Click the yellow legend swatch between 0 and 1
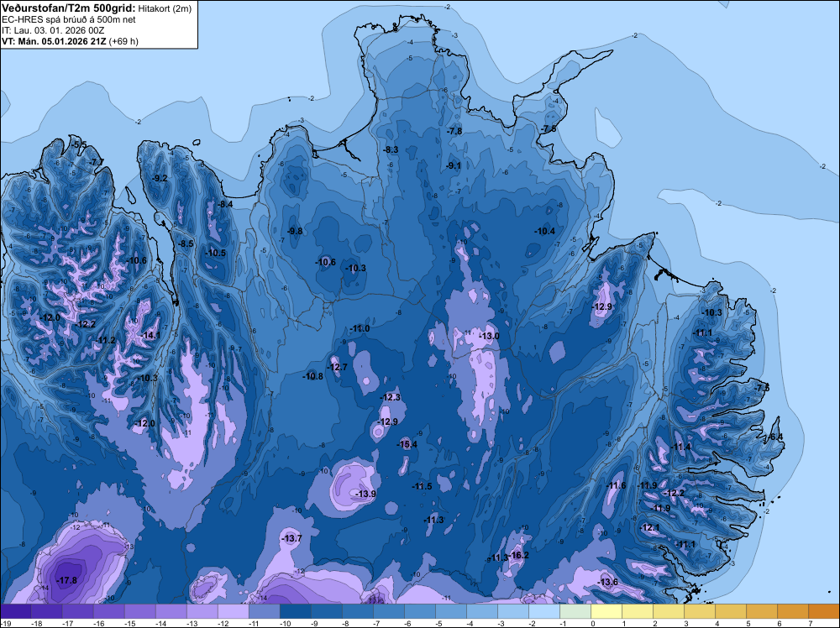 pyautogui.click(x=606, y=611)
